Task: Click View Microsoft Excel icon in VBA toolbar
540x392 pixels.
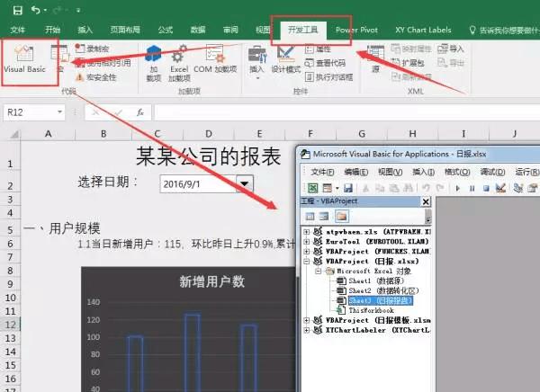Action: pos(312,188)
